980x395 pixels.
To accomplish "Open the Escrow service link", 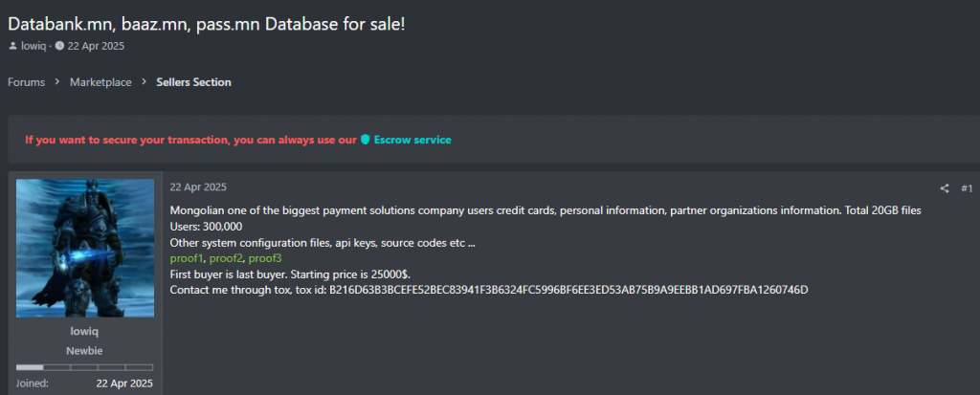I will (412, 140).
